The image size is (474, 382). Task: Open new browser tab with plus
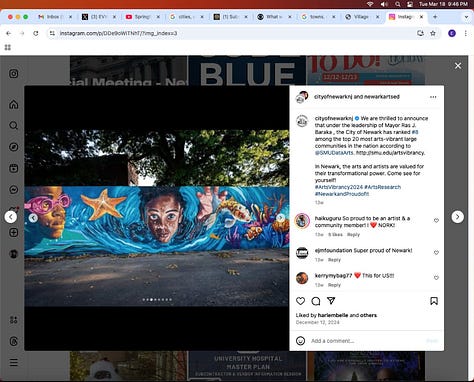tap(435, 17)
